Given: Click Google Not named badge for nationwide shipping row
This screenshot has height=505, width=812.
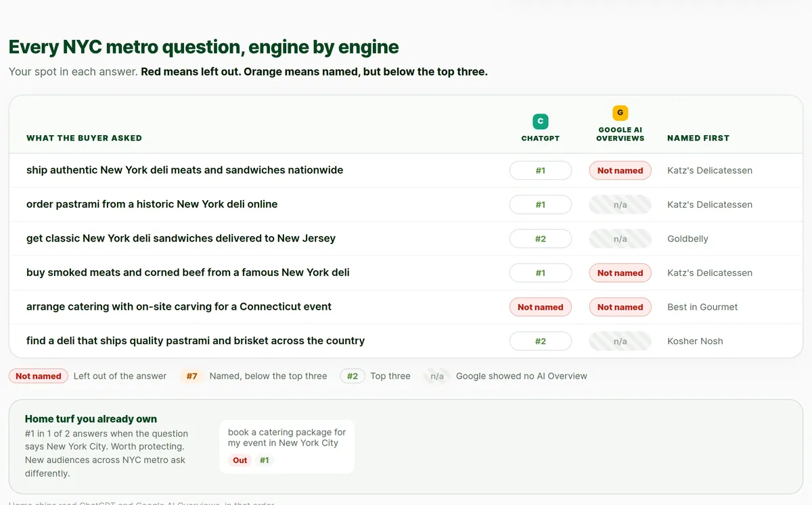Looking at the screenshot, I should (x=620, y=170).
